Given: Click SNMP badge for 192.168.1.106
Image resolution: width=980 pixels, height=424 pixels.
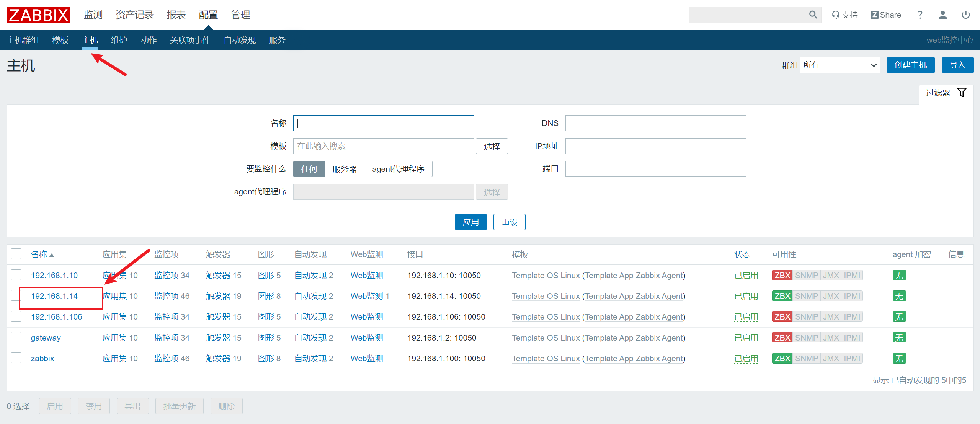Looking at the screenshot, I should tap(806, 317).
